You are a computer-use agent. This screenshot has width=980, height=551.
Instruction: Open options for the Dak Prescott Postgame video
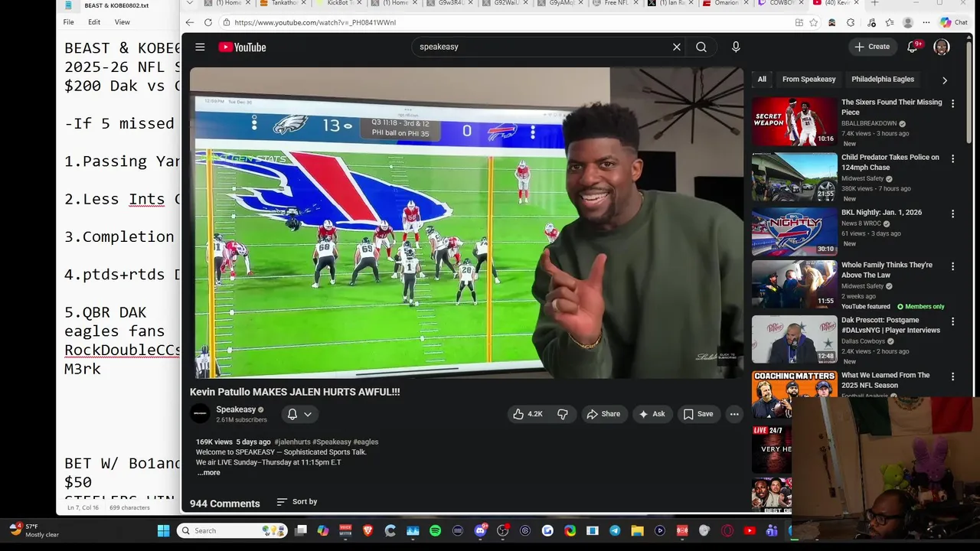click(x=953, y=321)
